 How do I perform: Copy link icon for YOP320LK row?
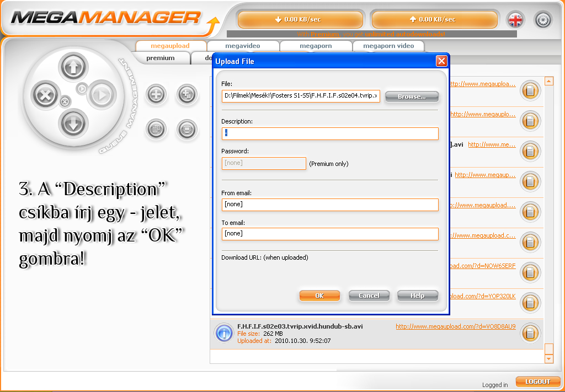(x=530, y=303)
